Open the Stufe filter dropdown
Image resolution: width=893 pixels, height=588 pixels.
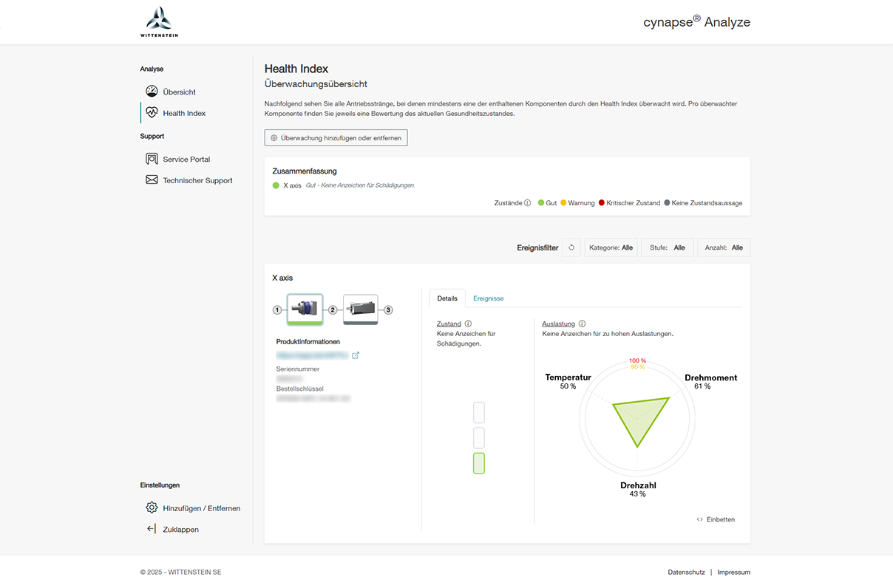coord(667,247)
